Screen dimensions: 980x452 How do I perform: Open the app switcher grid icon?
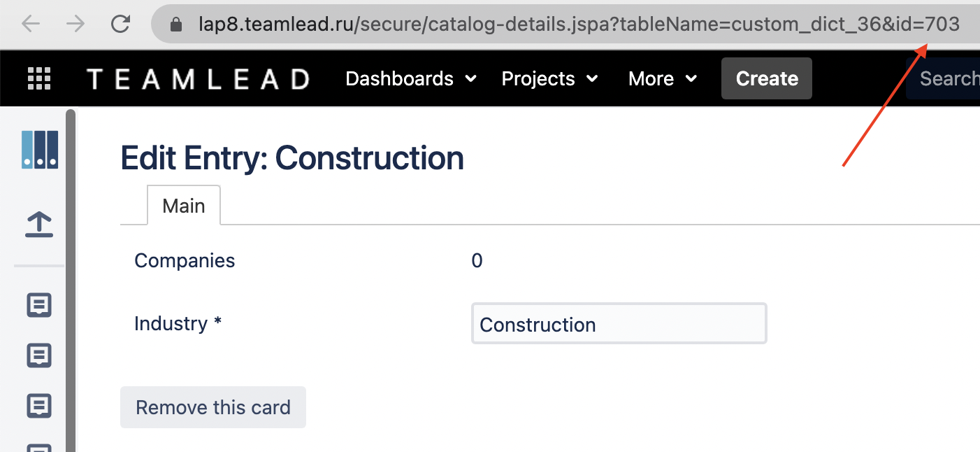coord(39,78)
